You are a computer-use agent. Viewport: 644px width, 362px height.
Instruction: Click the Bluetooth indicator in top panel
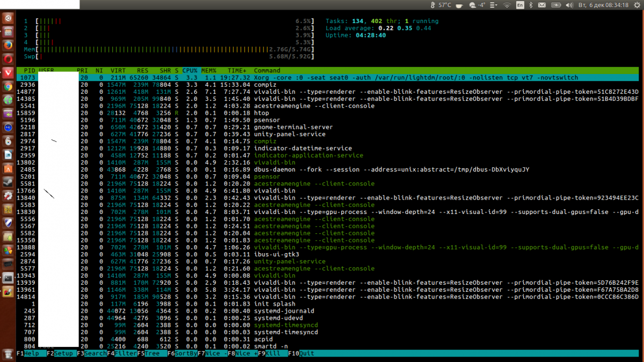tap(531, 5)
